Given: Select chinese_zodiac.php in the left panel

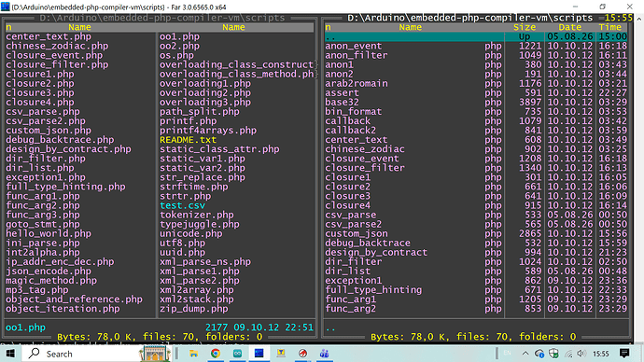Looking at the screenshot, I should click(57, 46).
